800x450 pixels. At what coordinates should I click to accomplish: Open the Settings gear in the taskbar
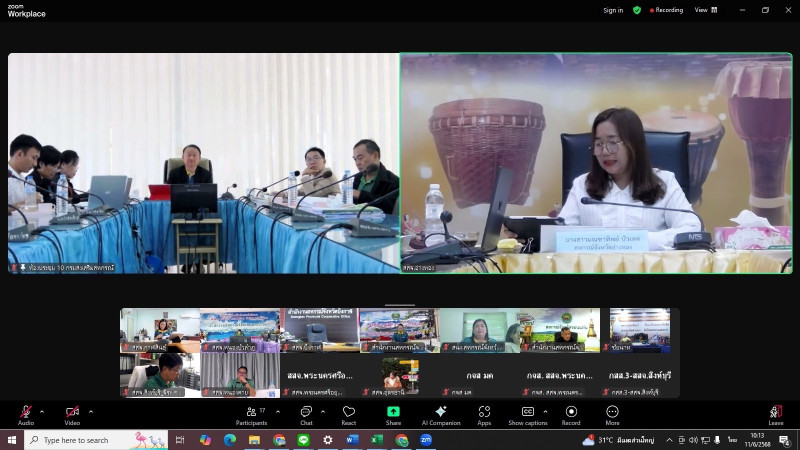point(328,440)
